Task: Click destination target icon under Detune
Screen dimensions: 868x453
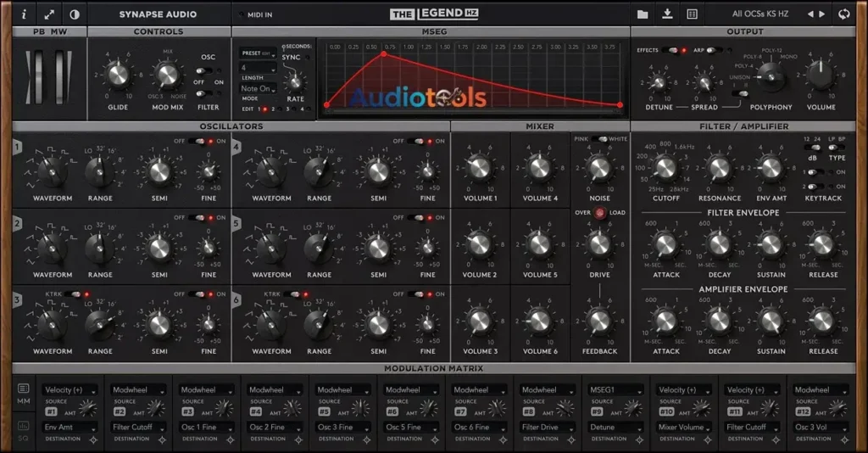Action: [639, 440]
